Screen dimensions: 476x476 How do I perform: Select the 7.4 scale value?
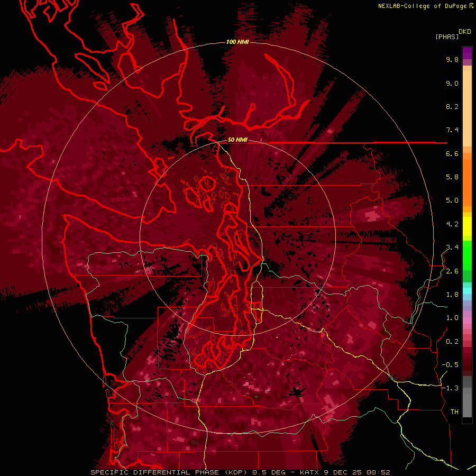click(452, 130)
